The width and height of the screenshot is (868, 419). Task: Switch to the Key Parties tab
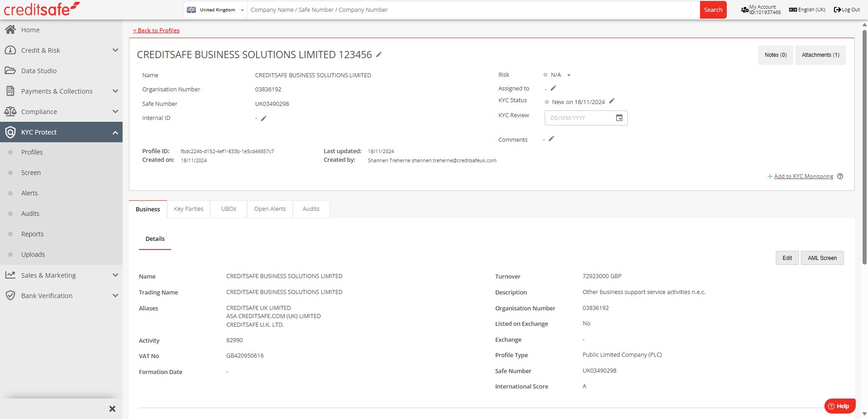[x=188, y=209]
